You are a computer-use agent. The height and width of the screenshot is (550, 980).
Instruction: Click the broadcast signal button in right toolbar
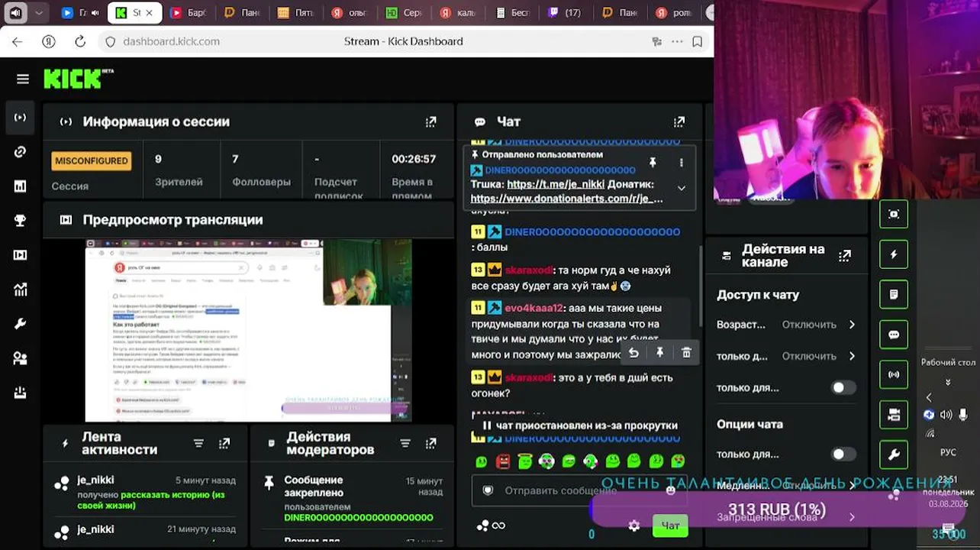(894, 374)
